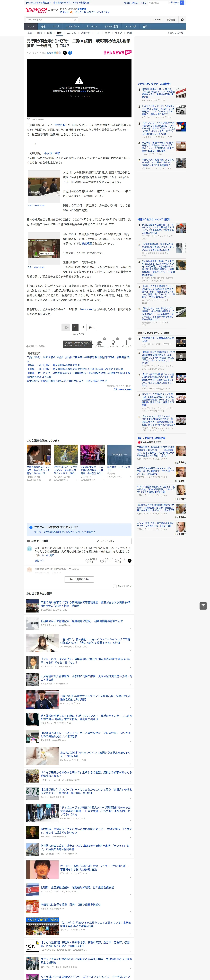
Task: Open the settings gear icon
Action: pos(182,20)
